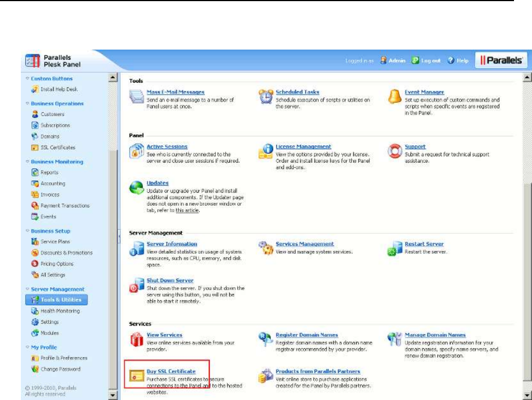This screenshot has width=532, height=400.
Task: Open the Scheduled Tasks link
Action: tap(297, 92)
